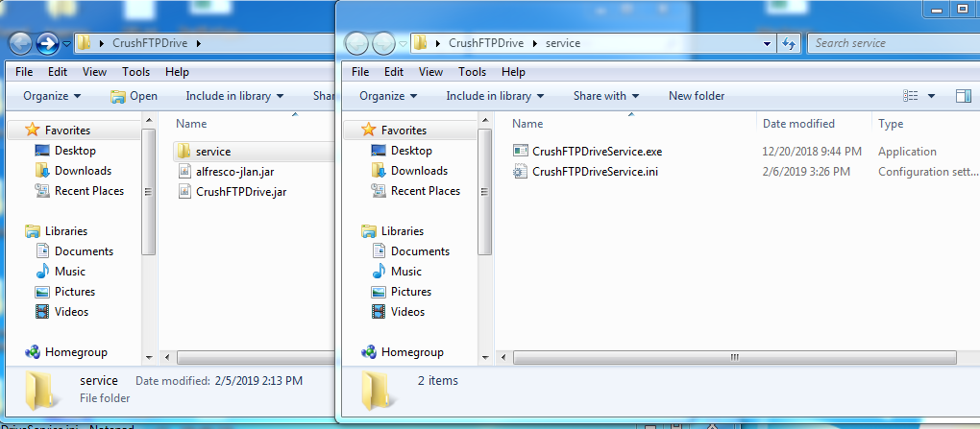The height and width of the screenshot is (429, 980).
Task: Click Libraries icon in left window sidebar
Action: click(33, 231)
